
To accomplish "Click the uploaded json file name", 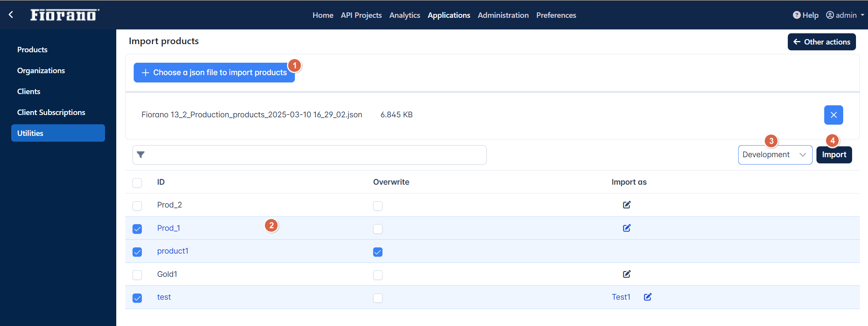I will pos(252,115).
